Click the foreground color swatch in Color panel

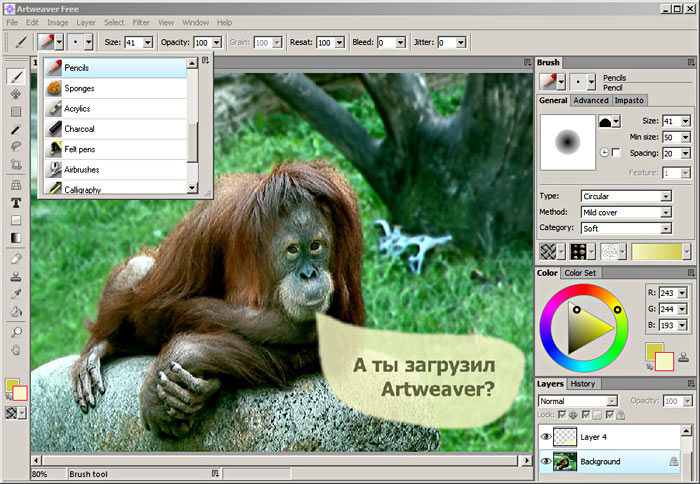coord(654,350)
